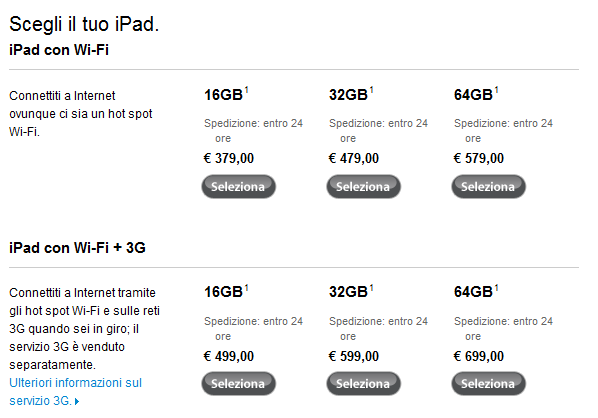Viewport: 598px width, 418px height.
Task: Select the 64GB Wi-Fi + 3G iPad at €699,00
Action: pyautogui.click(x=488, y=384)
